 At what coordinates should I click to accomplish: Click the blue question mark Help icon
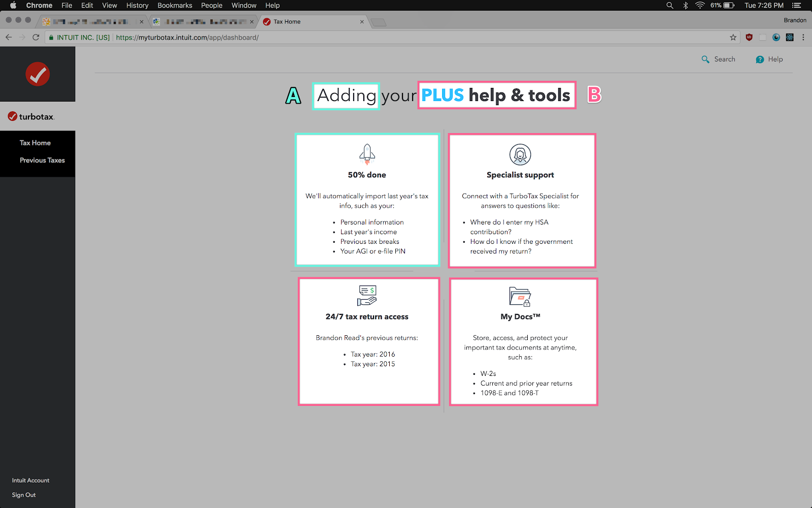tap(760, 59)
